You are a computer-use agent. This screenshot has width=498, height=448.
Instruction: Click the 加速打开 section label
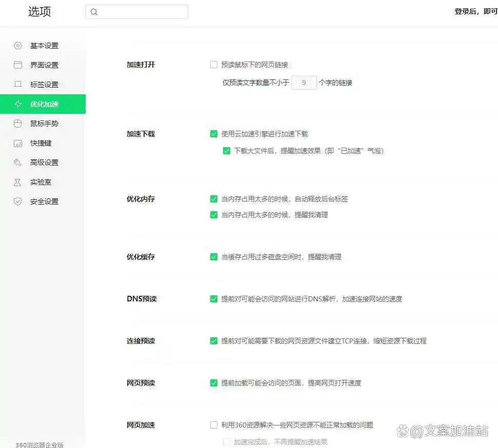(141, 65)
